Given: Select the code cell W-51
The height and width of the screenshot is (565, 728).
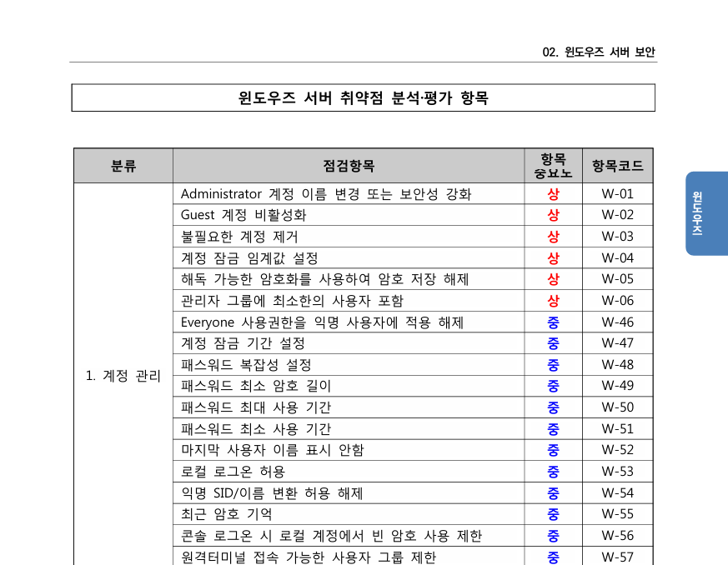Looking at the screenshot, I should [x=617, y=429].
